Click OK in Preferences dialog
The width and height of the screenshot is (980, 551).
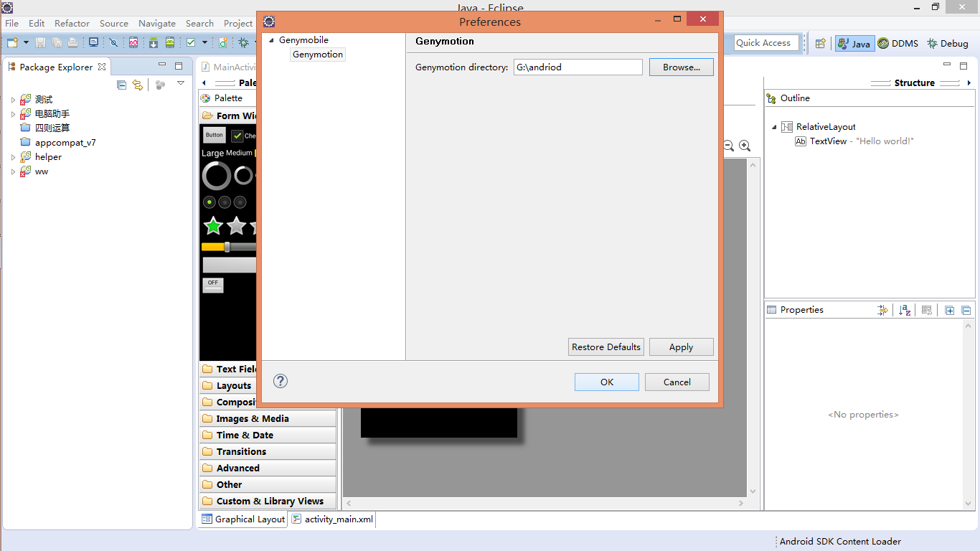tap(607, 382)
